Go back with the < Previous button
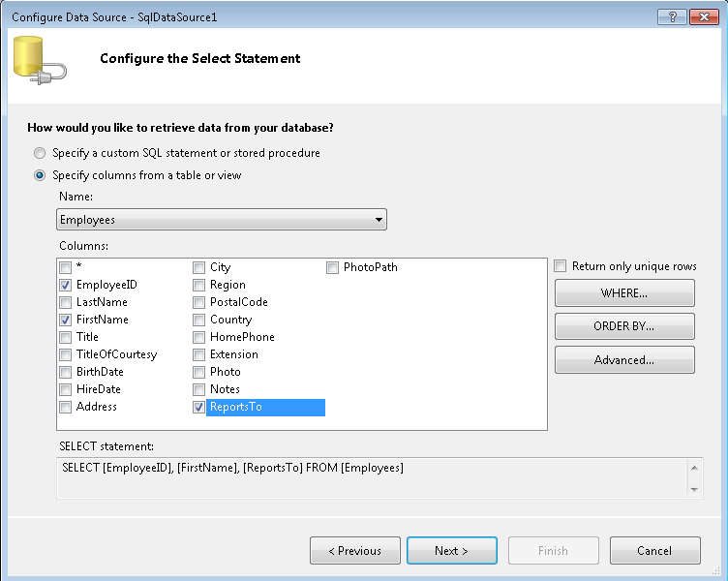 (355, 551)
